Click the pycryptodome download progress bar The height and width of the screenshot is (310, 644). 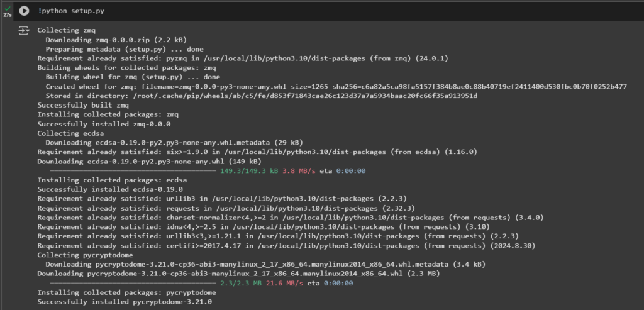click(x=133, y=284)
